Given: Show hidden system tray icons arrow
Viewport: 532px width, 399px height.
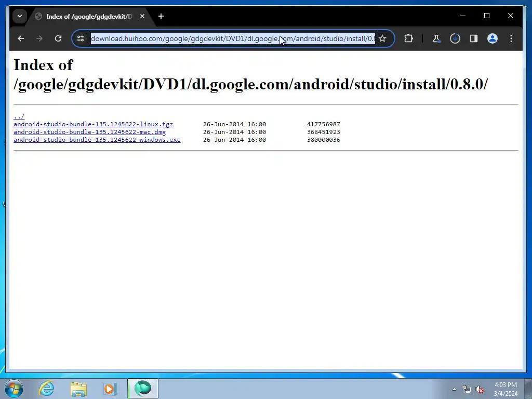Looking at the screenshot, I should click(454, 389).
